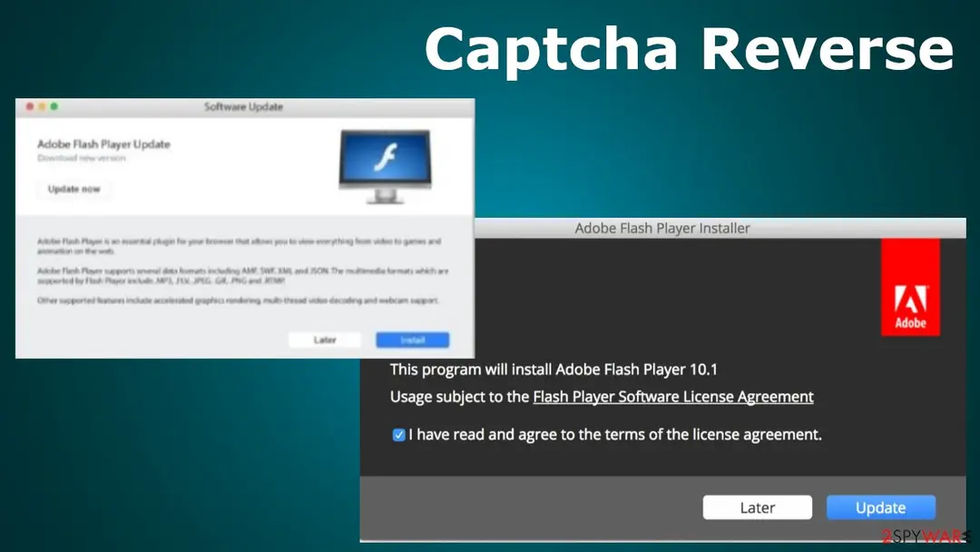Click the blue Install button

click(413, 340)
